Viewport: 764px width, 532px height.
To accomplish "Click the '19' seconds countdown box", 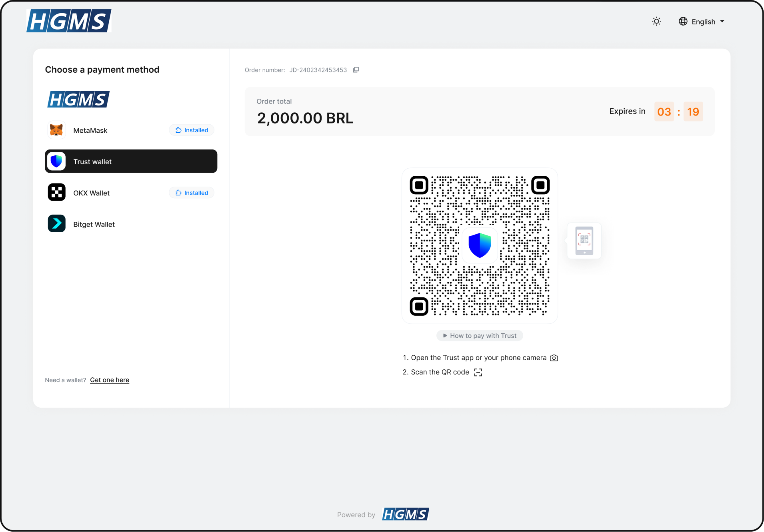I will tap(693, 112).
